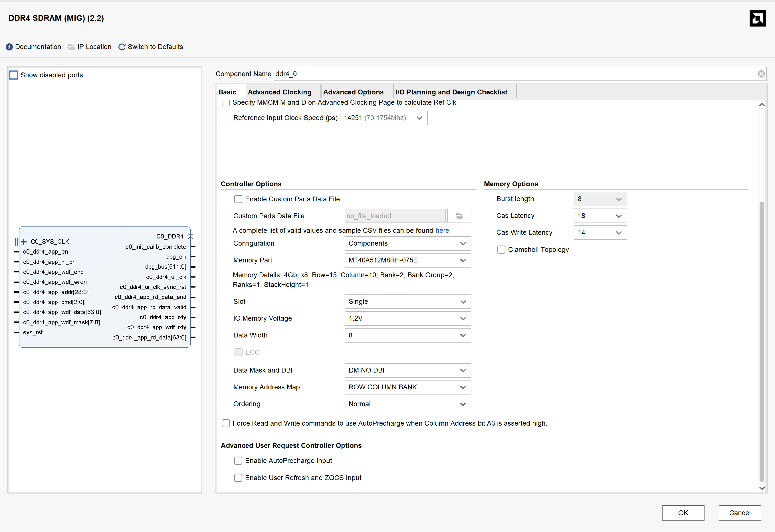Viewport: 775px width, 532px height.
Task: Select the c0_ddr4_app_en port label
Action: tap(45, 252)
